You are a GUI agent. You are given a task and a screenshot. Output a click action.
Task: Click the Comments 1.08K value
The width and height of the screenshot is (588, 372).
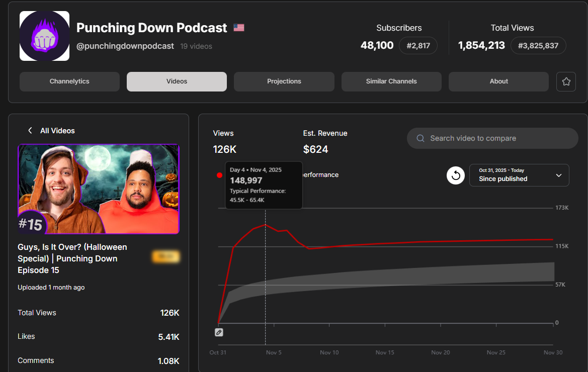(x=169, y=361)
